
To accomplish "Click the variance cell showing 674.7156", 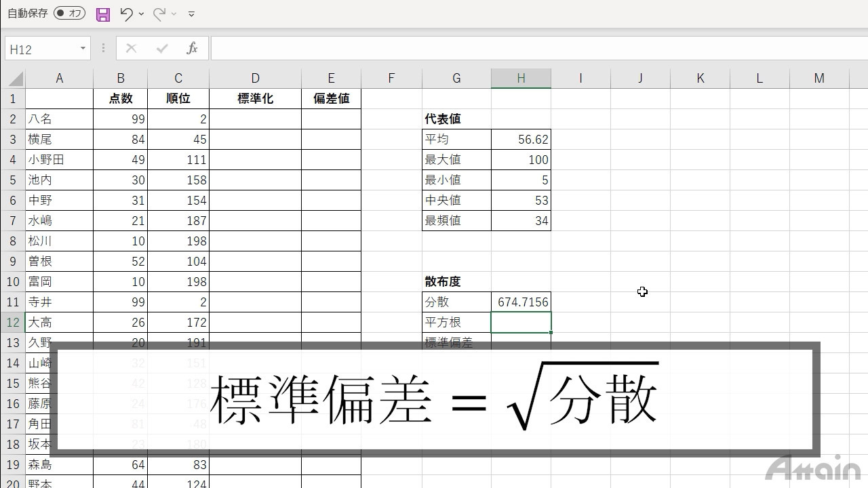I will pos(521,302).
